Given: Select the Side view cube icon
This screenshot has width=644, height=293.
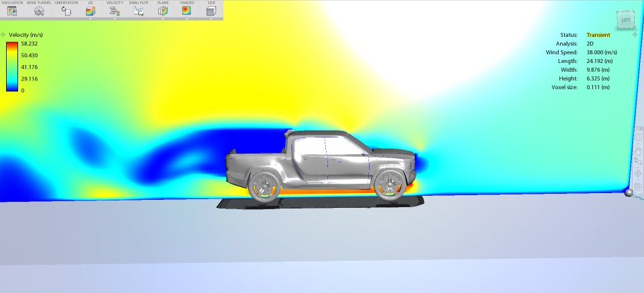Looking at the screenshot, I should pyautogui.click(x=211, y=11).
